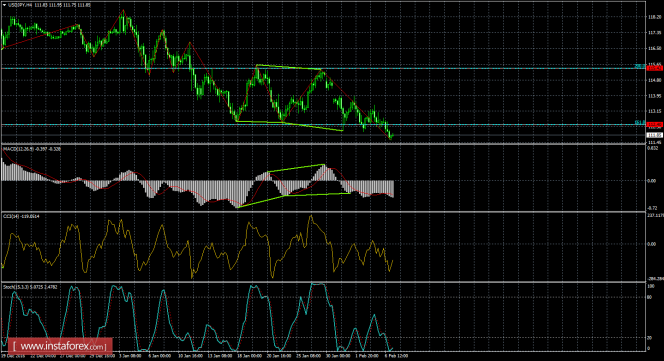Select the yellow-green lower channel line on the price chart
The height and width of the screenshot is (361, 664).
click(x=289, y=126)
